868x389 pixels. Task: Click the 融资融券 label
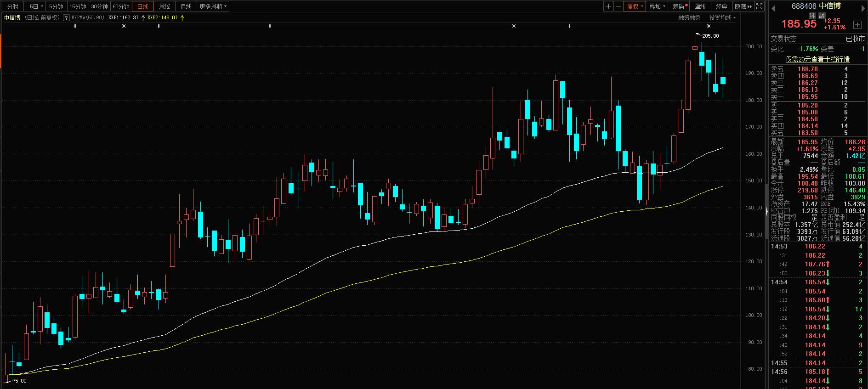tap(690, 17)
